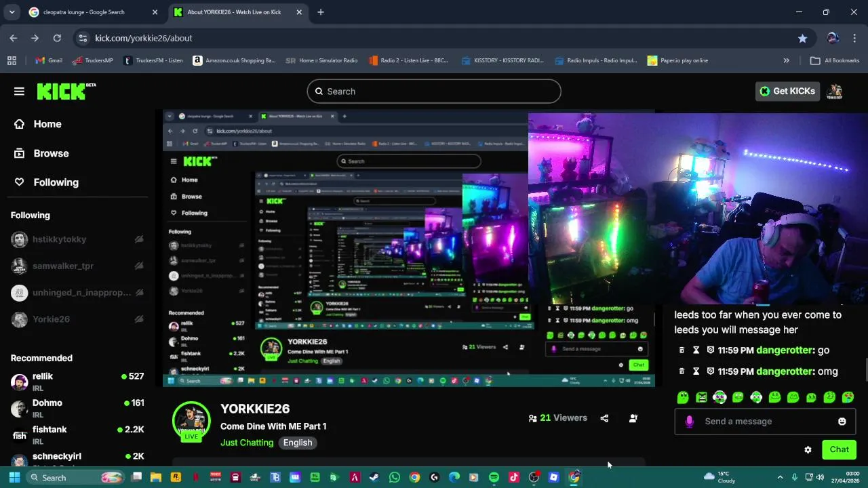868x488 pixels.
Task: Open followed channel unhinged_n_inapprop...
Action: click(82, 293)
